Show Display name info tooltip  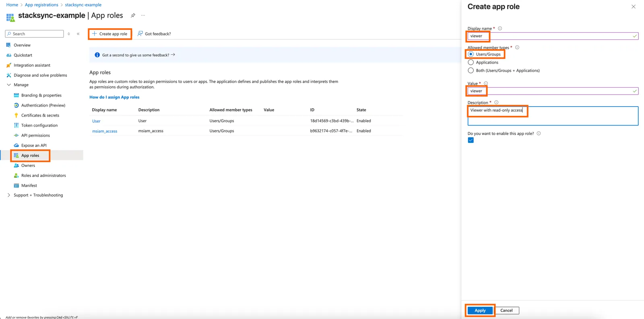500,29
